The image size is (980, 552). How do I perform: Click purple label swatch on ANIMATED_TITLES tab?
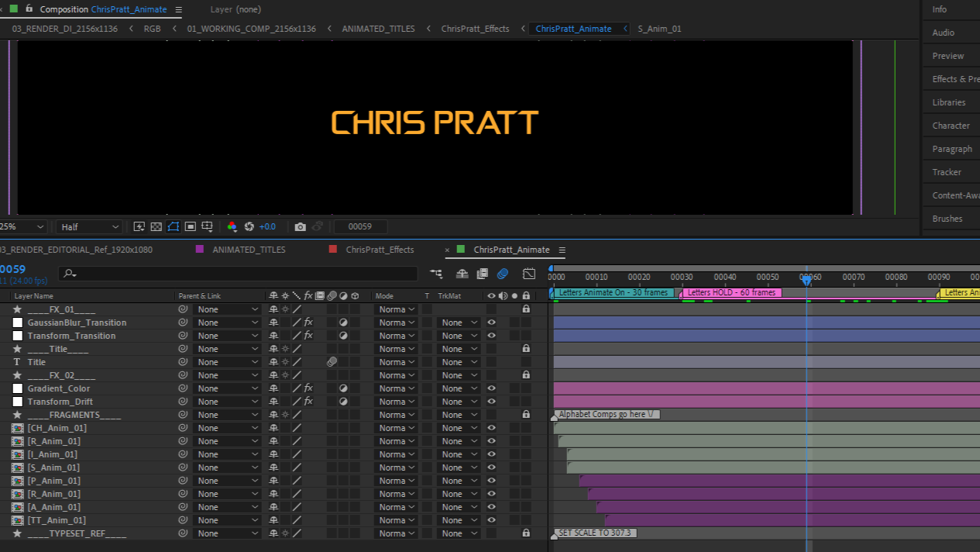click(x=200, y=250)
